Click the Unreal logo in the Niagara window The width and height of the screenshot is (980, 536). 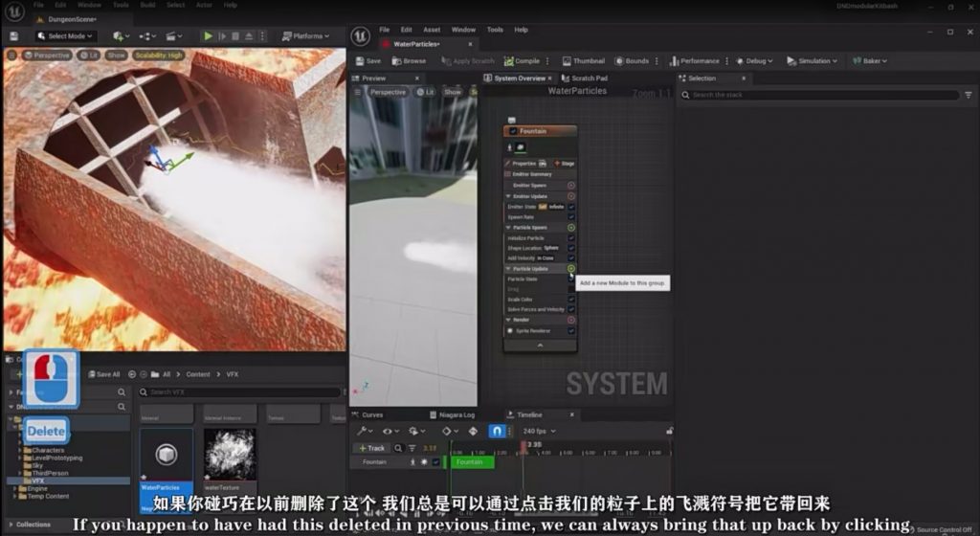pyautogui.click(x=361, y=36)
